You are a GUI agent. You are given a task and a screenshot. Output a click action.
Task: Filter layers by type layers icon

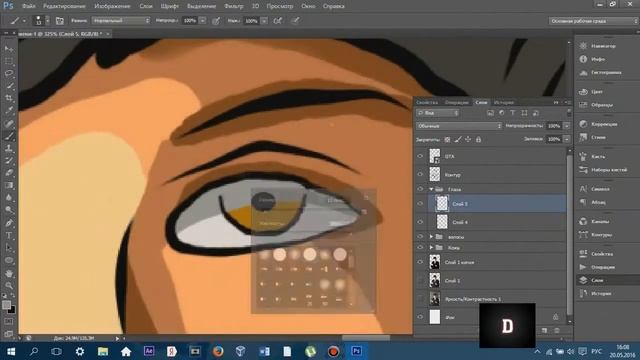[513, 113]
